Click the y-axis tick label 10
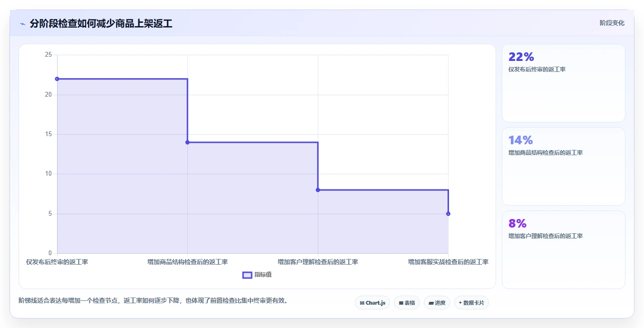 48,174
